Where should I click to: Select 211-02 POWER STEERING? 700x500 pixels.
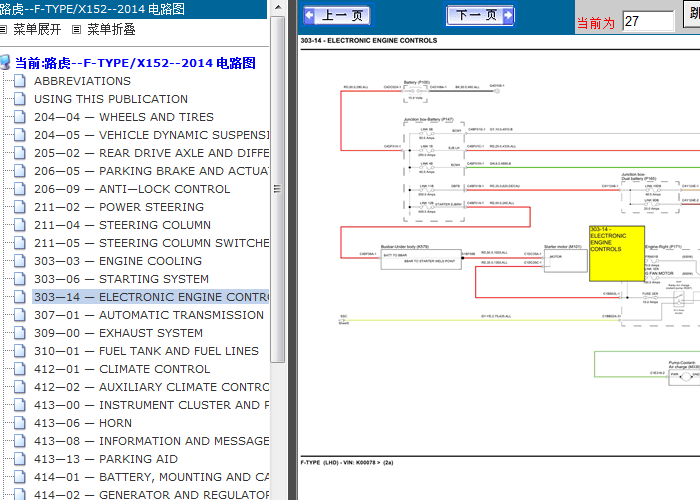(x=119, y=207)
